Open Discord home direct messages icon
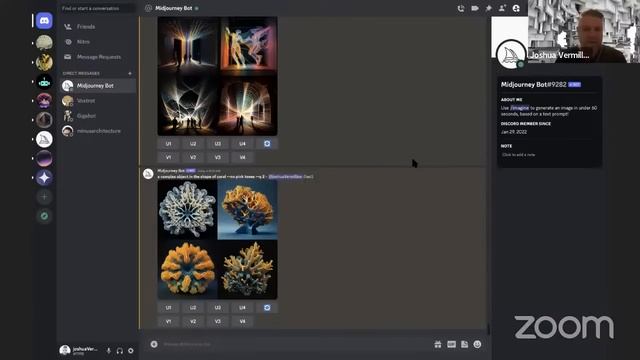 pos(44,20)
